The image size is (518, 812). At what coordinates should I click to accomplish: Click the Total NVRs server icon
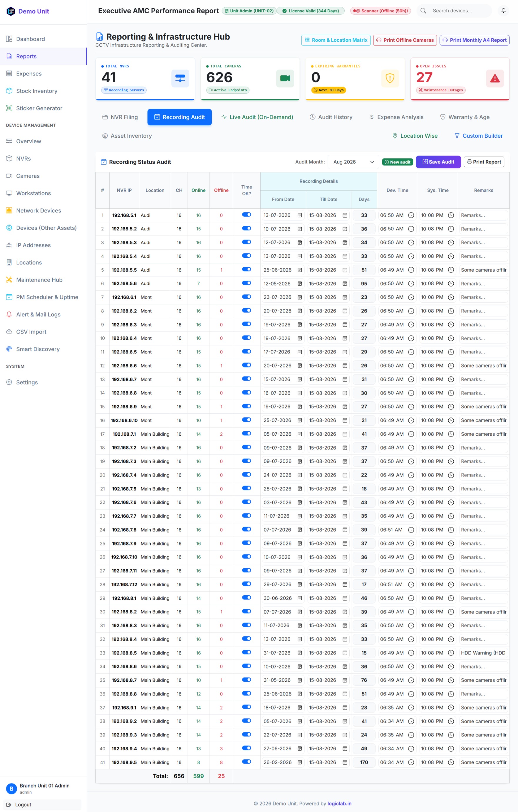[180, 78]
